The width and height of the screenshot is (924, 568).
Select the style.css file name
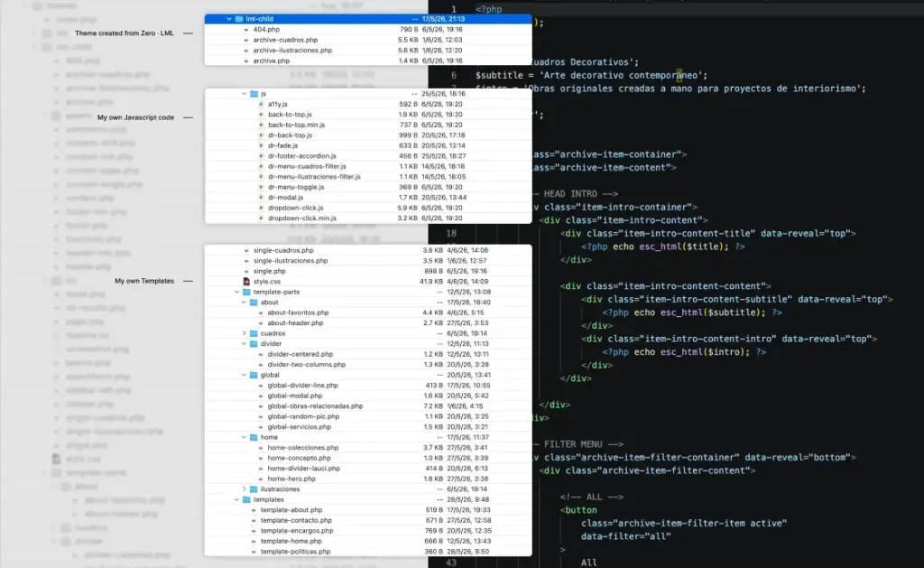(x=266, y=282)
